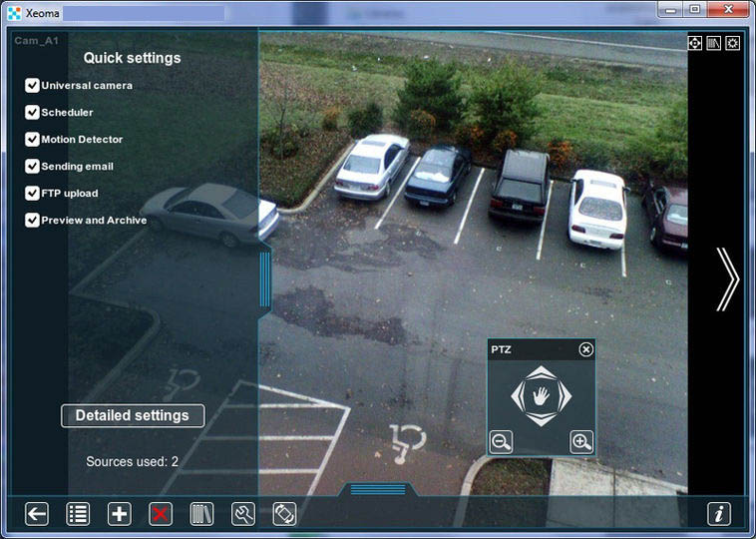
Task: Zoom out with PTZ minus magnifier
Action: coord(501,442)
